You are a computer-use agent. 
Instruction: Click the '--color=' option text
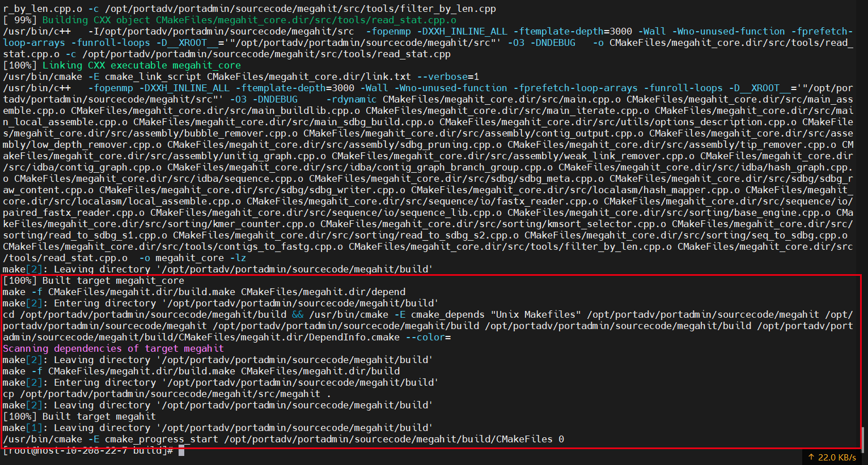click(x=428, y=337)
